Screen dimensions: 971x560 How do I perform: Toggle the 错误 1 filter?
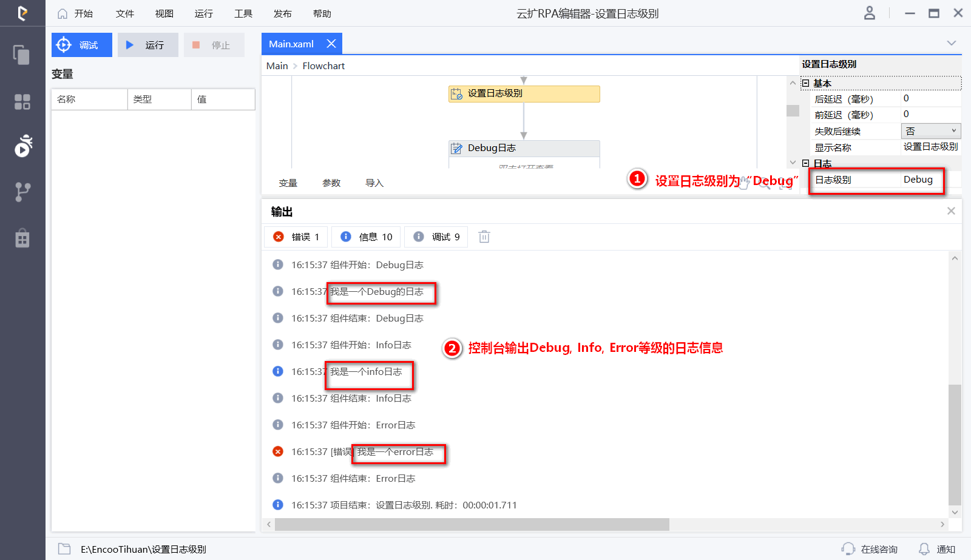(296, 237)
